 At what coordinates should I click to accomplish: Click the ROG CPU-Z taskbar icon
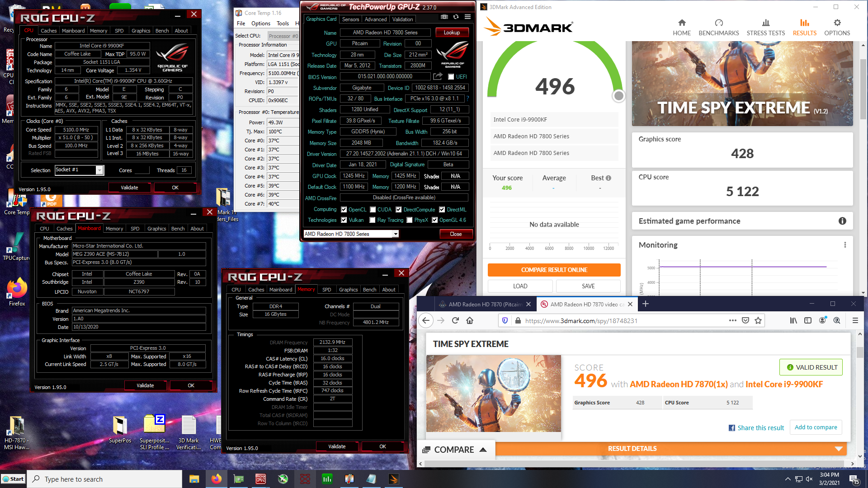coord(261,479)
